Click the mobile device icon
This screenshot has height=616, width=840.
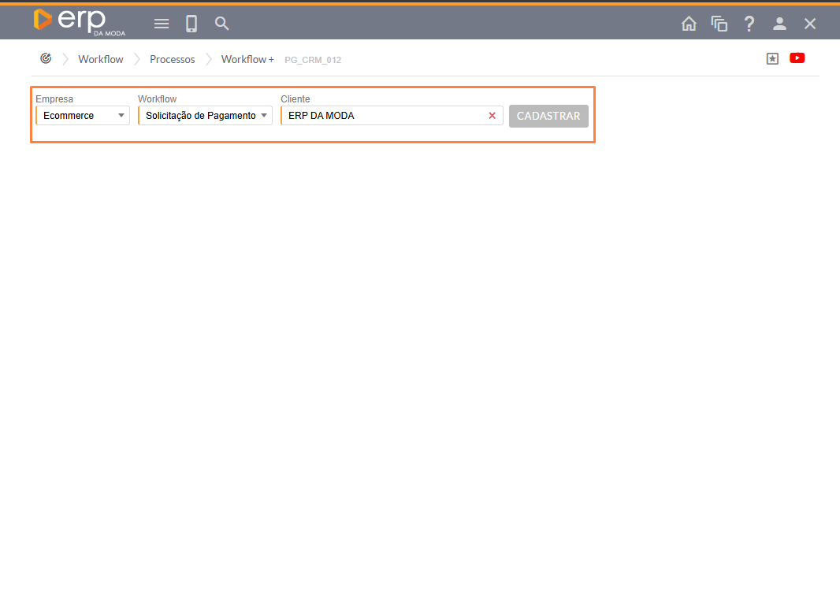pos(191,24)
